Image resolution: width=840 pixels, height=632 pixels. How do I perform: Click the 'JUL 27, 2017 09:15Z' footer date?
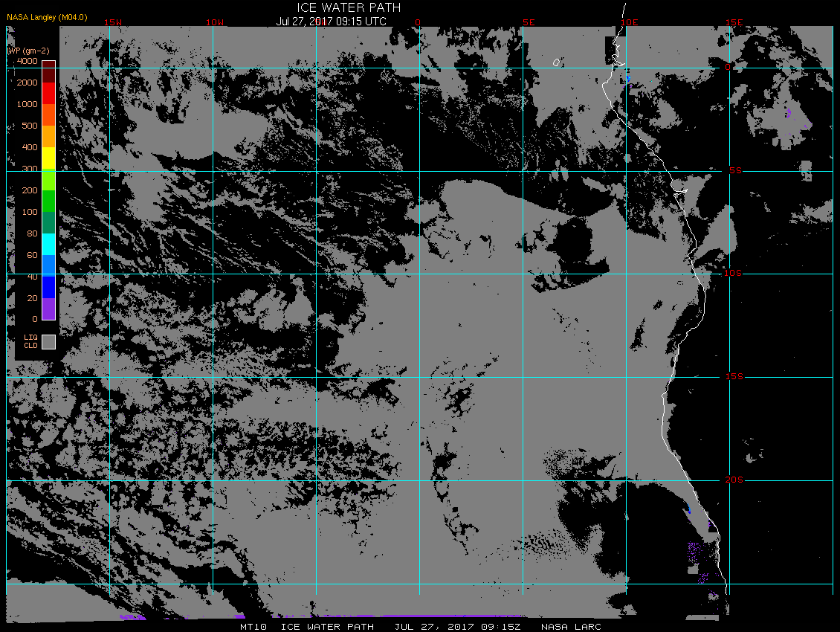(457, 627)
